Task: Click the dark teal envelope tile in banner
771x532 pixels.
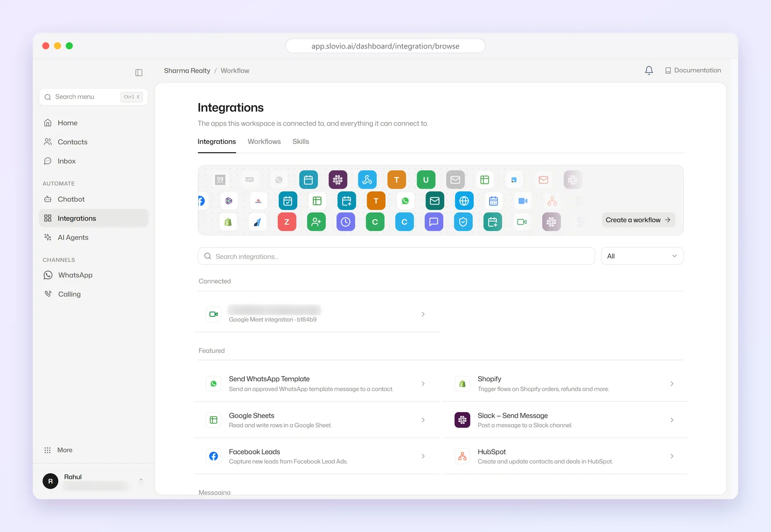Action: (x=435, y=201)
